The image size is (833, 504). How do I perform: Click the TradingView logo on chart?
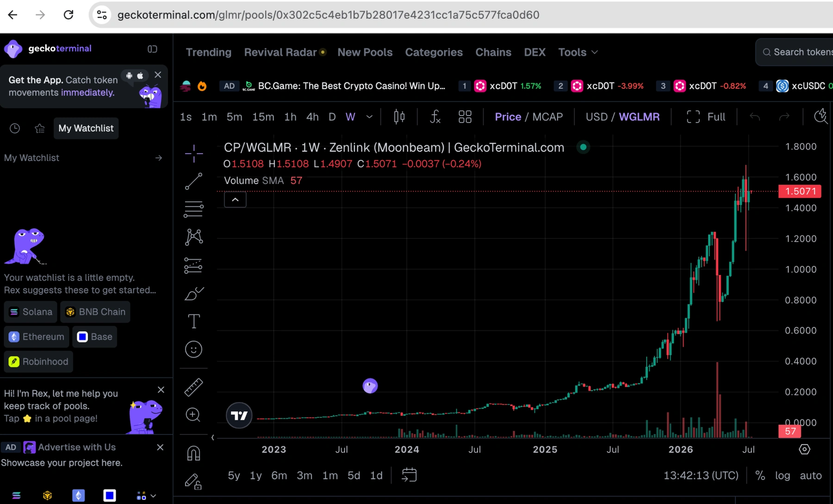point(239,416)
